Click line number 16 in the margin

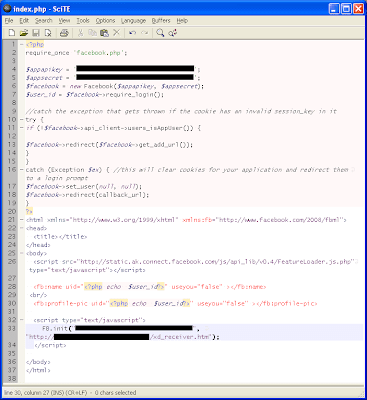[12, 170]
